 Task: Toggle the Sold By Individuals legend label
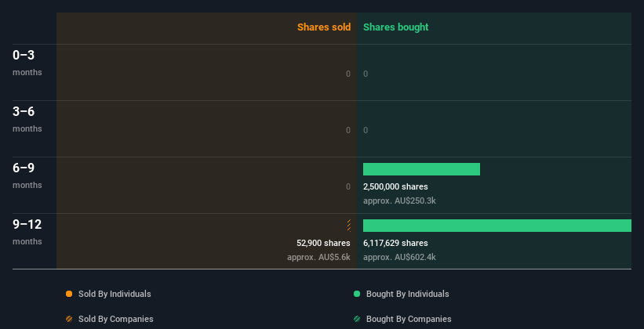tap(115, 294)
